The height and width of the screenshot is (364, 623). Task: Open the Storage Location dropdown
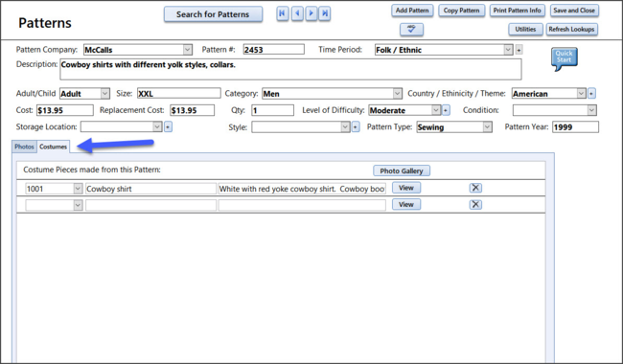(157, 126)
